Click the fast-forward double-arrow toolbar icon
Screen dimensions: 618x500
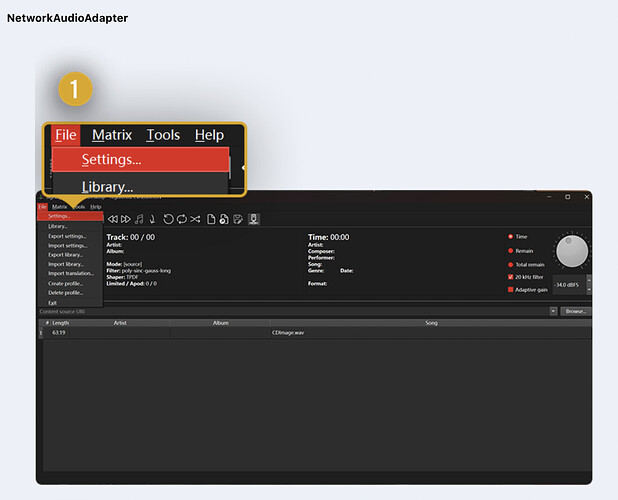[126, 219]
